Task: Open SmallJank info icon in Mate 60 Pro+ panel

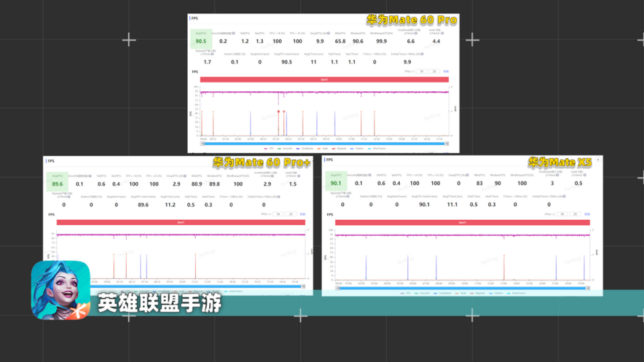Action: click(x=272, y=176)
